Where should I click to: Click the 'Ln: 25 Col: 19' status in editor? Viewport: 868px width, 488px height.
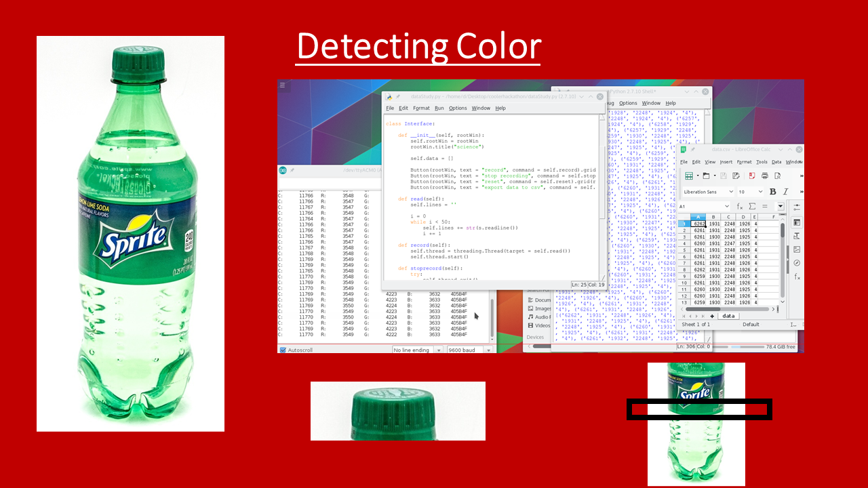click(x=588, y=285)
